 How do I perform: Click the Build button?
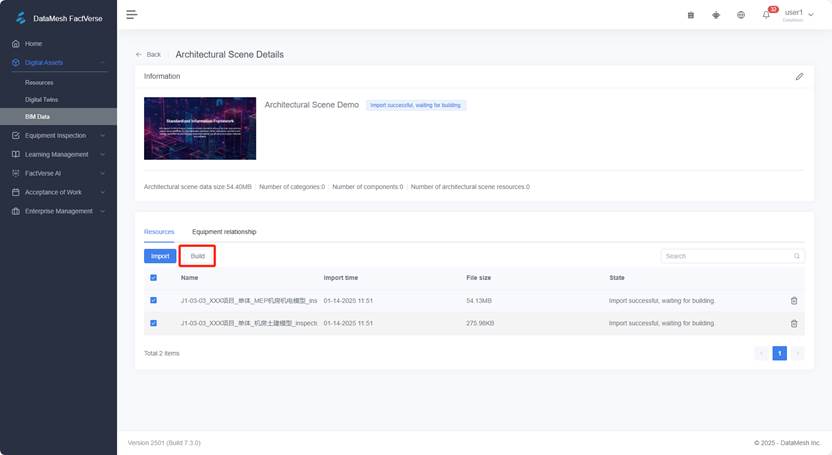pos(198,256)
